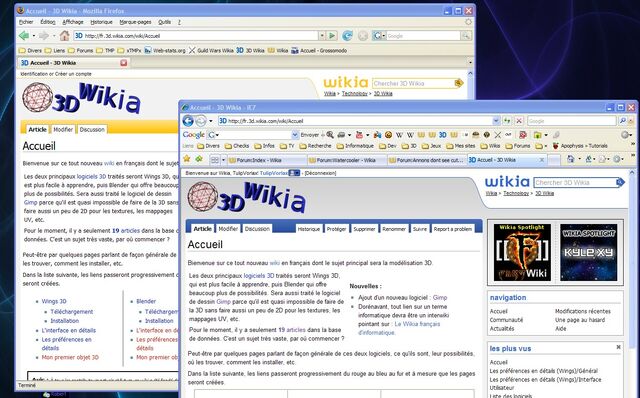Follow the Gimp link under Nouvelles
The width and height of the screenshot is (640, 398).
point(440,298)
